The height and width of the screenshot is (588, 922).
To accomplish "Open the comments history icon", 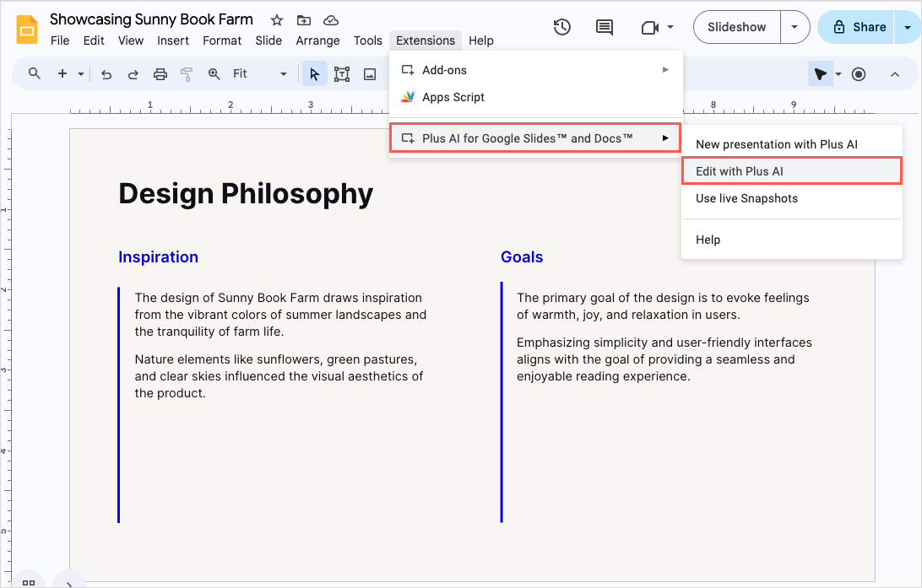I will coord(605,27).
